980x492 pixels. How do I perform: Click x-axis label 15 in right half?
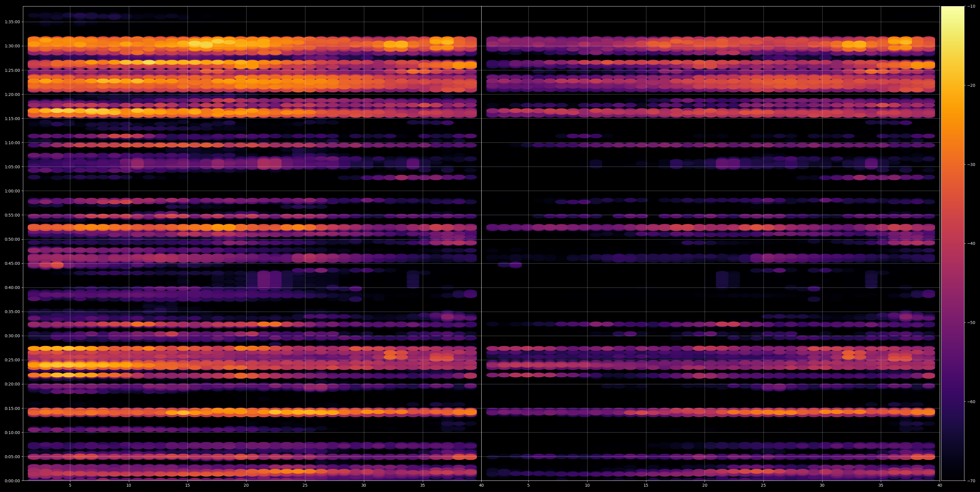(646, 486)
